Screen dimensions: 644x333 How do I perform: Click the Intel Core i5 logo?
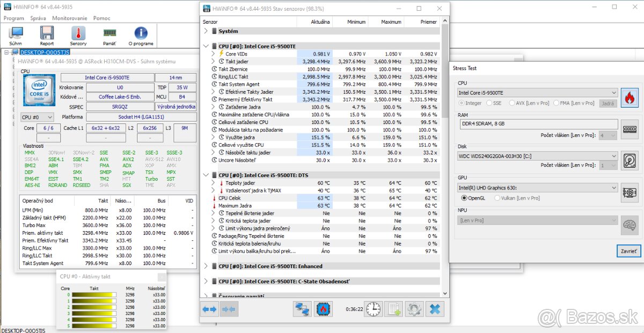coord(39,90)
